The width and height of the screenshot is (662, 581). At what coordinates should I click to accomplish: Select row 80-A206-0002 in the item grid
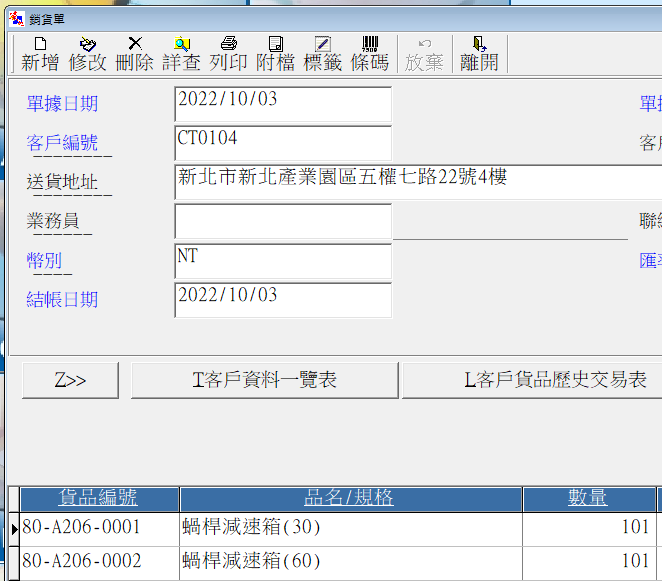82,561
